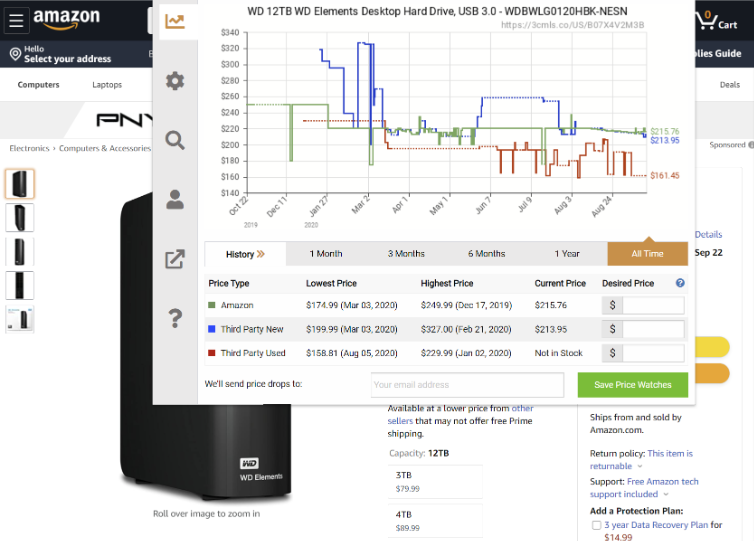This screenshot has height=541, width=754.
Task: Open the user account sidebar icon
Action: pos(175,200)
